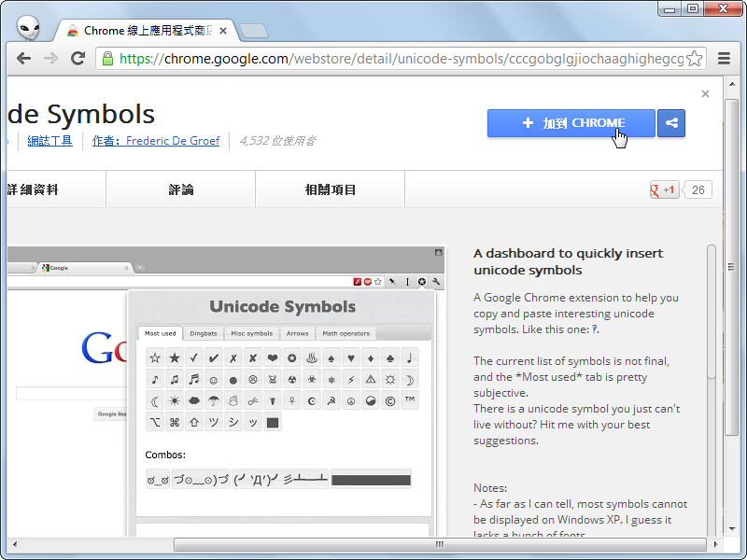Click the HTTPS padlock icon in the address bar
This screenshot has height=560, width=747.
point(110,58)
